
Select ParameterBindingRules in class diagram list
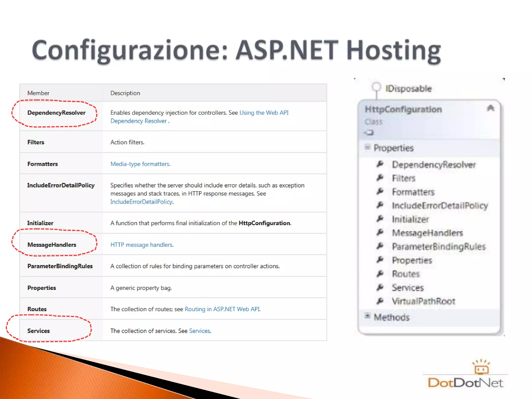tap(438, 247)
